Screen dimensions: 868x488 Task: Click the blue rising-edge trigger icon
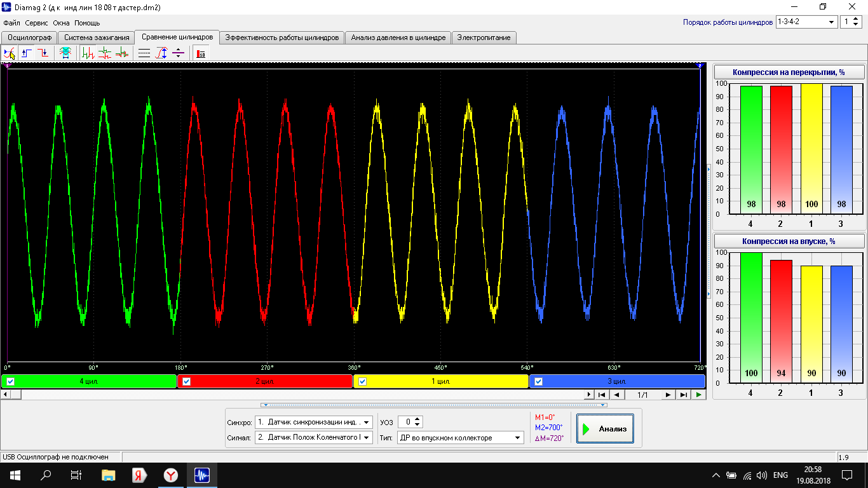point(26,53)
